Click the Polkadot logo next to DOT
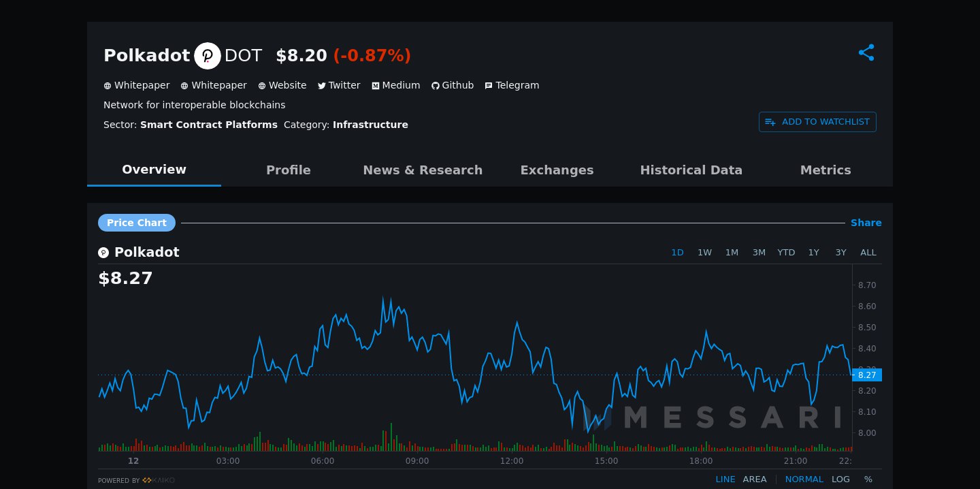This screenshot has width=980, height=489. [208, 56]
